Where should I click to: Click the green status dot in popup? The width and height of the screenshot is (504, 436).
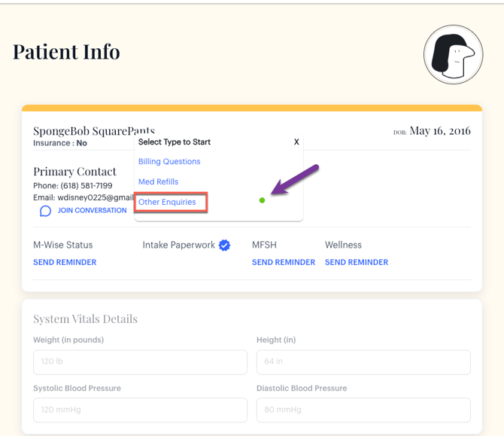point(262,200)
